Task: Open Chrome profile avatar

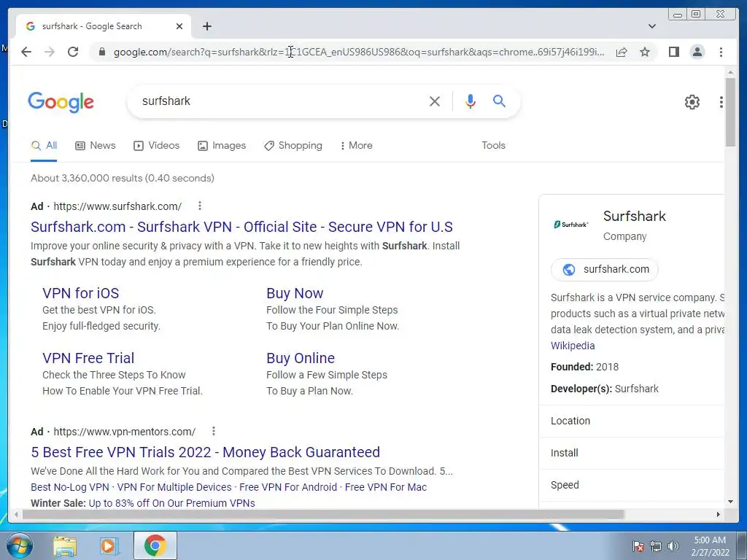Action: [697, 52]
